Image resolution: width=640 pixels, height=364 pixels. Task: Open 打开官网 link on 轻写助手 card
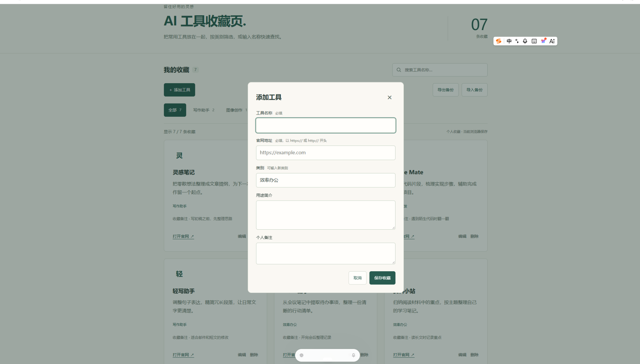[183, 355]
